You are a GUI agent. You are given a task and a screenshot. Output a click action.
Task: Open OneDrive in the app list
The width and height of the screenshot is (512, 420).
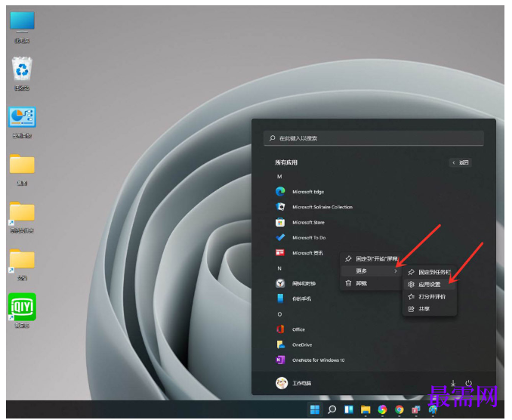click(294, 344)
